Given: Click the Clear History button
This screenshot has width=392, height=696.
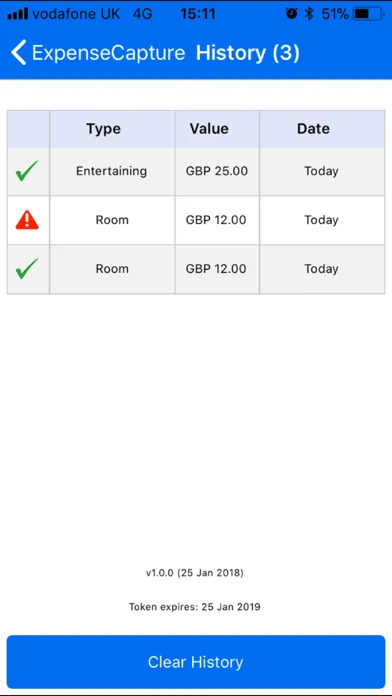Looking at the screenshot, I should point(196,662).
